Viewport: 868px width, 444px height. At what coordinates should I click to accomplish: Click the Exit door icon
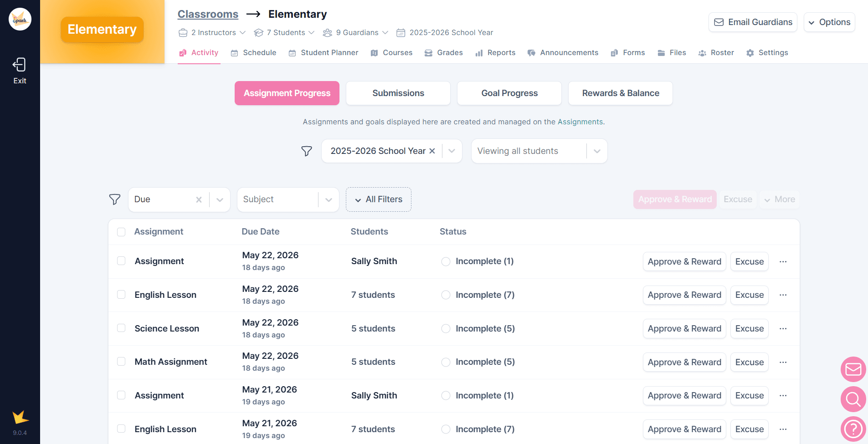point(19,65)
